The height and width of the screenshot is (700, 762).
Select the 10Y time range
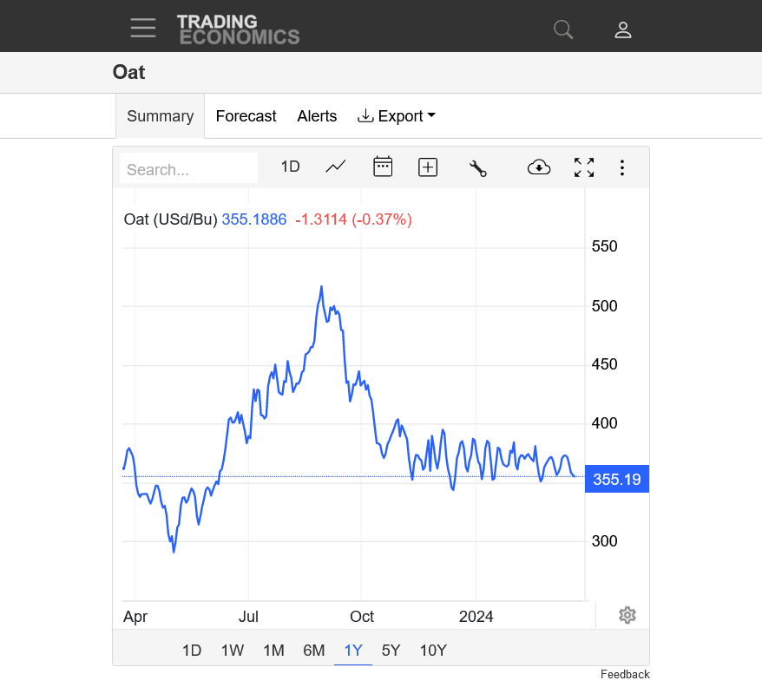[433, 650]
